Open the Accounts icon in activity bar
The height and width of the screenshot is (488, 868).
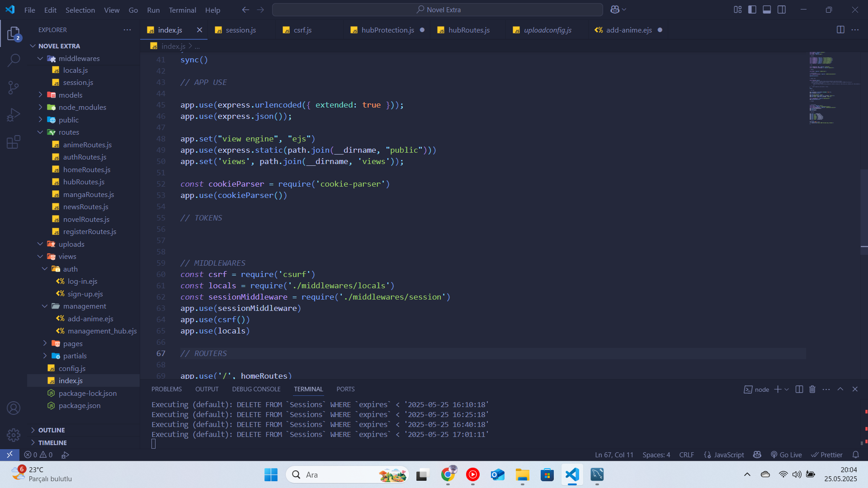pos(14,408)
